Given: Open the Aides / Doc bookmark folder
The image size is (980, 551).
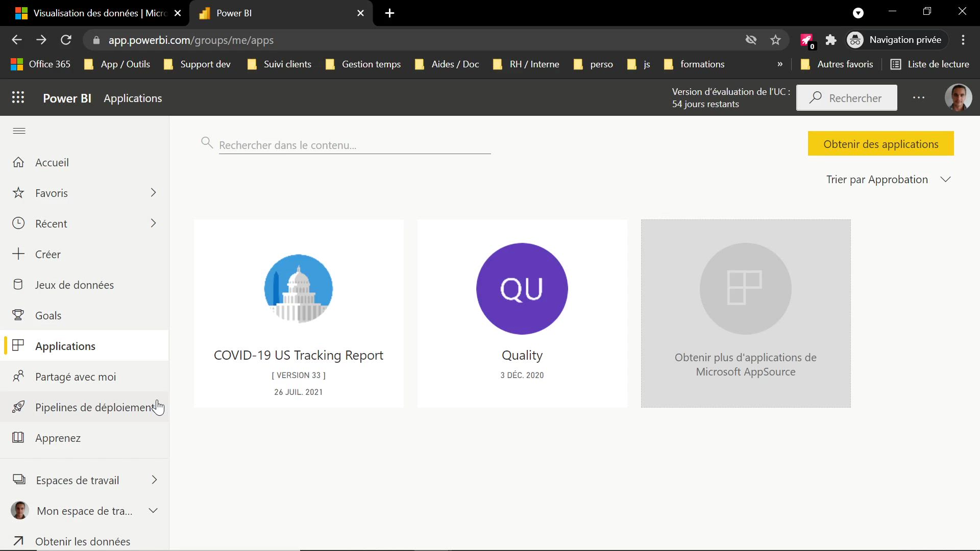Looking at the screenshot, I should click(x=447, y=64).
